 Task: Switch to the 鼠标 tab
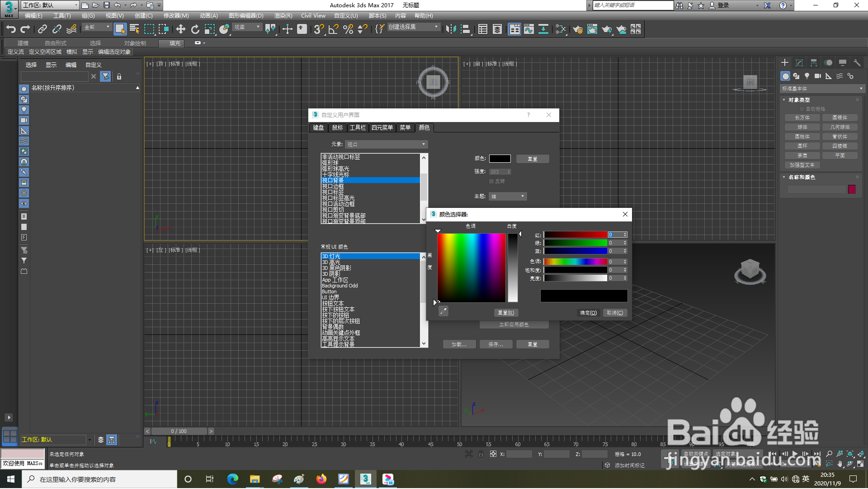tap(337, 128)
